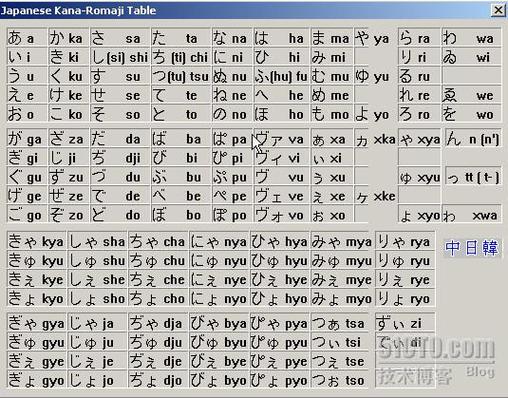Select the ゐ wi kana

[x=471, y=57]
